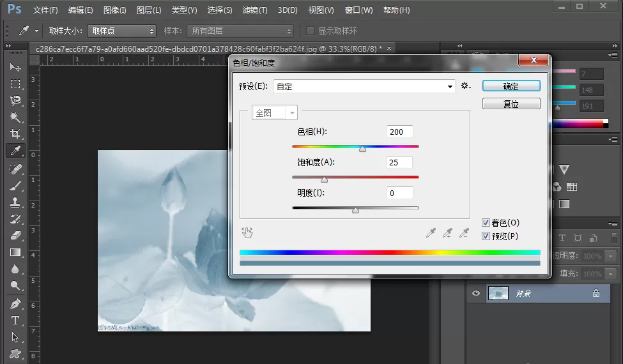Select the Lasso tool
Screen dimensions: 623x364
coord(15,100)
